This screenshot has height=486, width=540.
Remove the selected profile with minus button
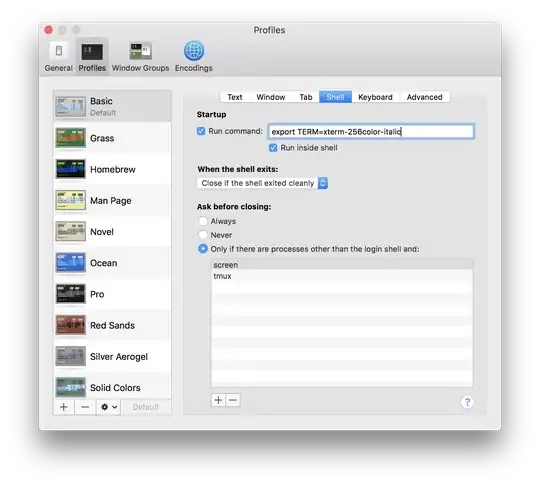[85, 407]
